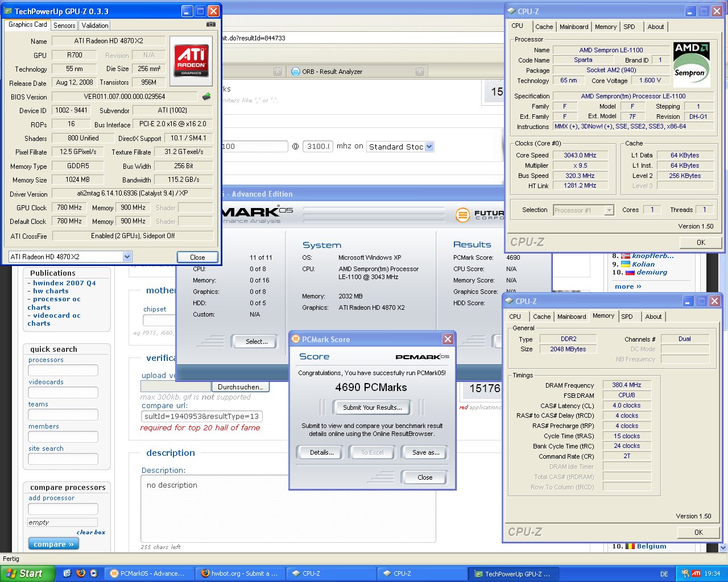The image size is (728, 582).
Task: Click the processors quick search field
Action: [x=63, y=371]
